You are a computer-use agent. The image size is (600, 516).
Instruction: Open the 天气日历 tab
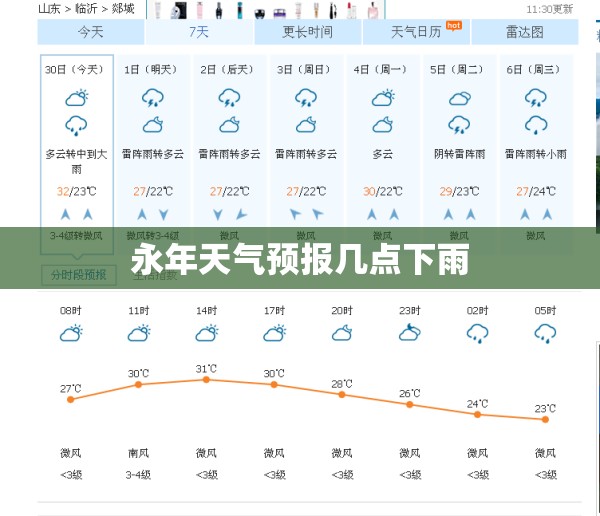[416, 32]
